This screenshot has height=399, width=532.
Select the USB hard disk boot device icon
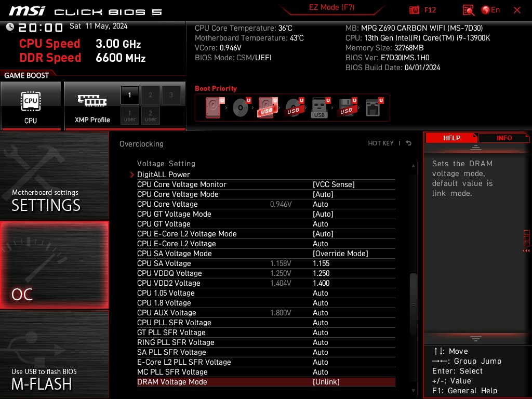(x=268, y=108)
